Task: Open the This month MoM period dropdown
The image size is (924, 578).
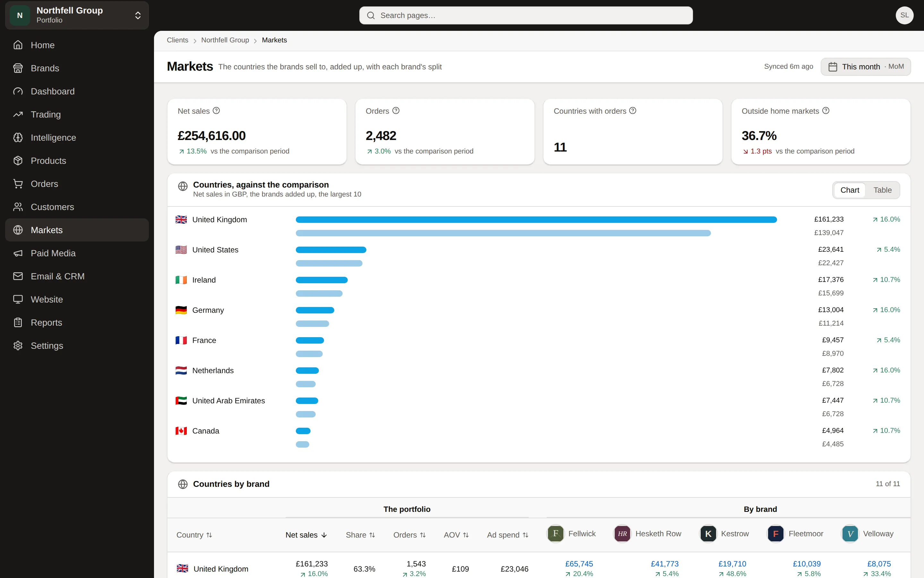Action: point(866,67)
